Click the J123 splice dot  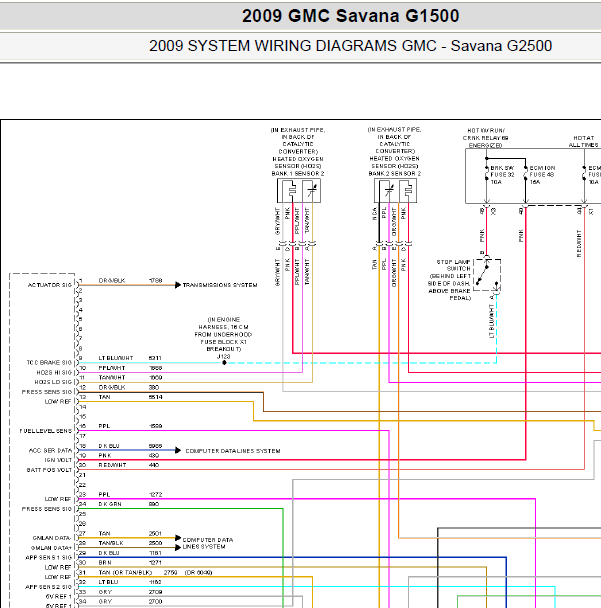point(224,363)
